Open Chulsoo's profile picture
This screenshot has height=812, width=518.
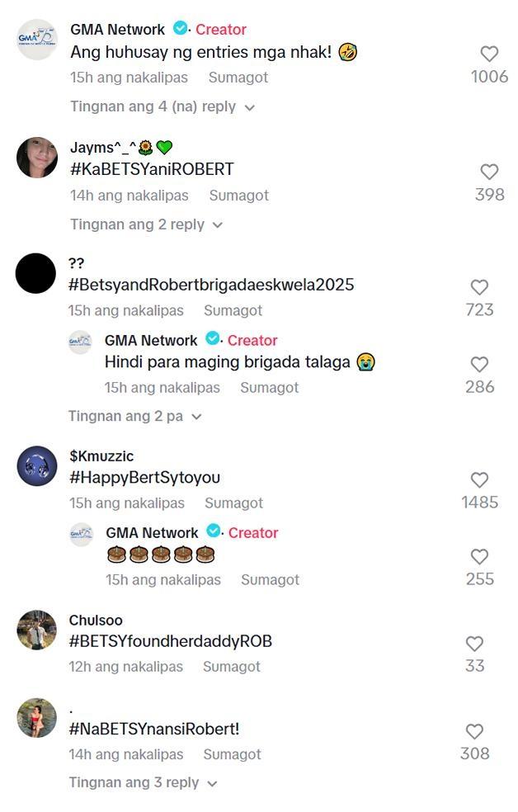[x=37, y=630]
